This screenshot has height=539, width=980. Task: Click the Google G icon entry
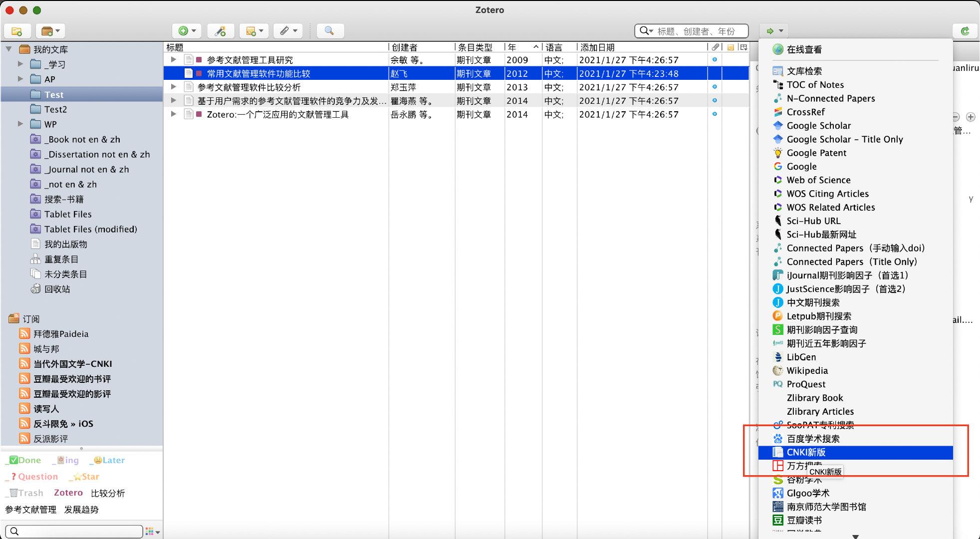[777, 166]
